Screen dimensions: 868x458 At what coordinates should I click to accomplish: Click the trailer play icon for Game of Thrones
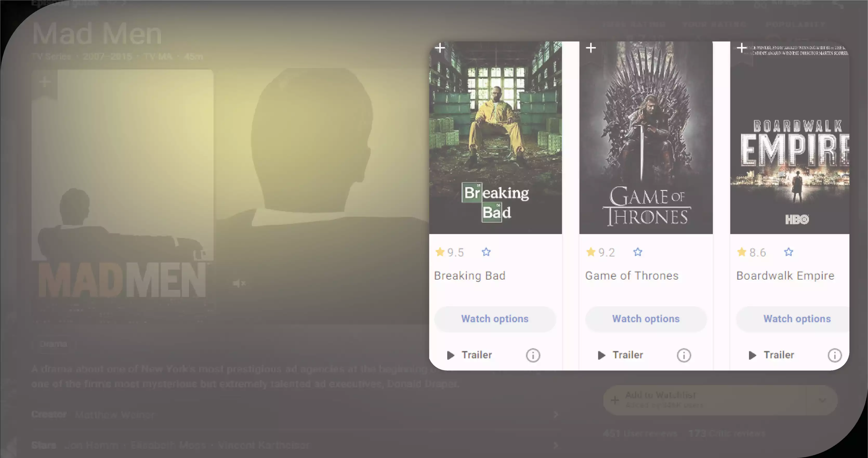click(602, 355)
